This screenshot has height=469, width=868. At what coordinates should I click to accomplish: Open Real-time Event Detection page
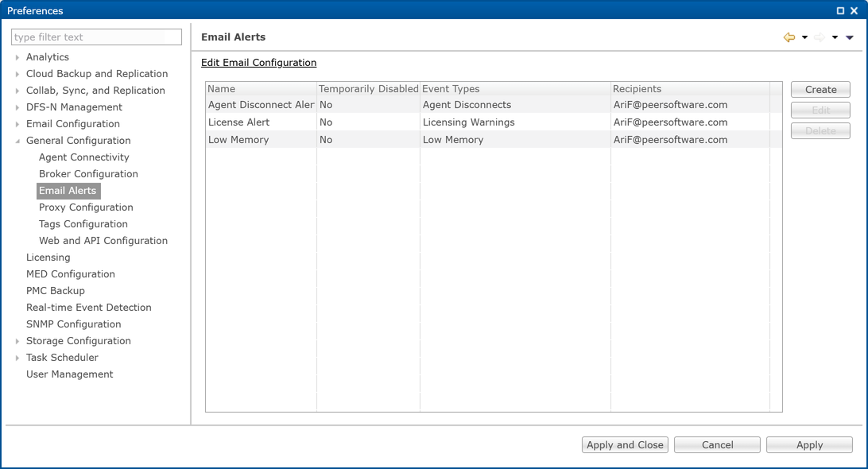[x=88, y=308]
